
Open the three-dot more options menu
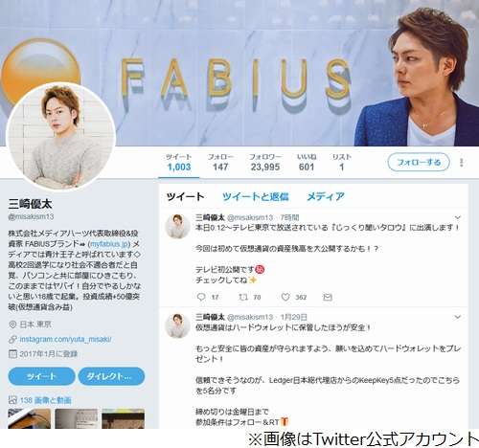pyautogui.click(x=461, y=163)
